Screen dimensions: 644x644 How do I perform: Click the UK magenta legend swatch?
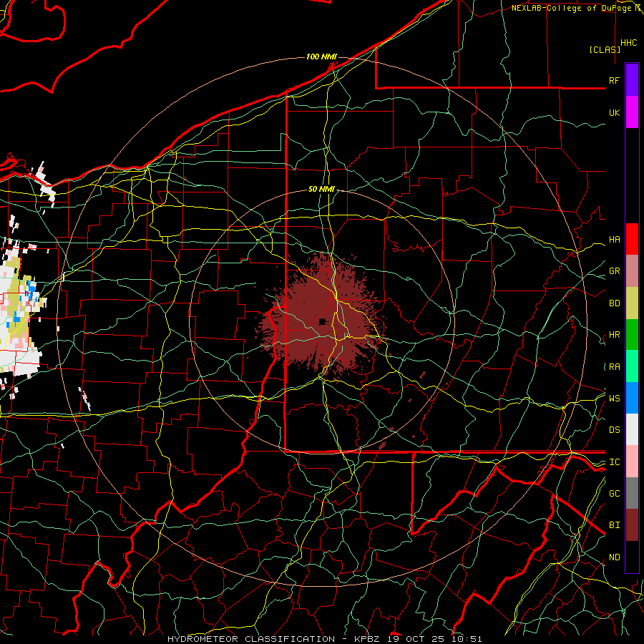tap(632, 112)
